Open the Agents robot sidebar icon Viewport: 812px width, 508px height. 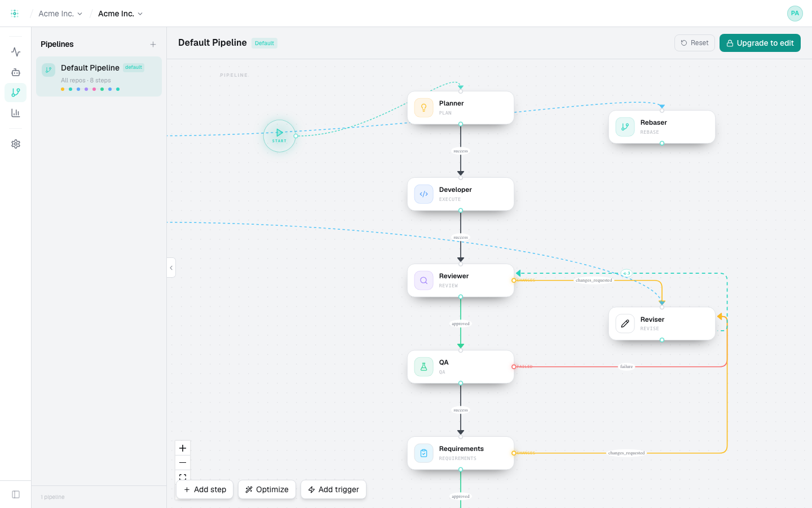(16, 72)
